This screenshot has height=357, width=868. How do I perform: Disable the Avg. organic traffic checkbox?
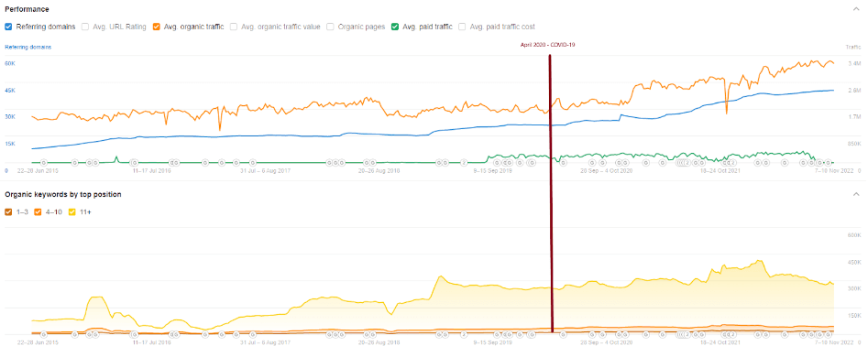(156, 27)
